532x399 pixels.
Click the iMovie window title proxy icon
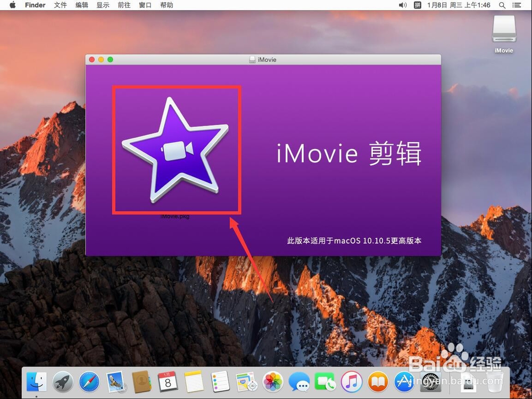tap(252, 60)
